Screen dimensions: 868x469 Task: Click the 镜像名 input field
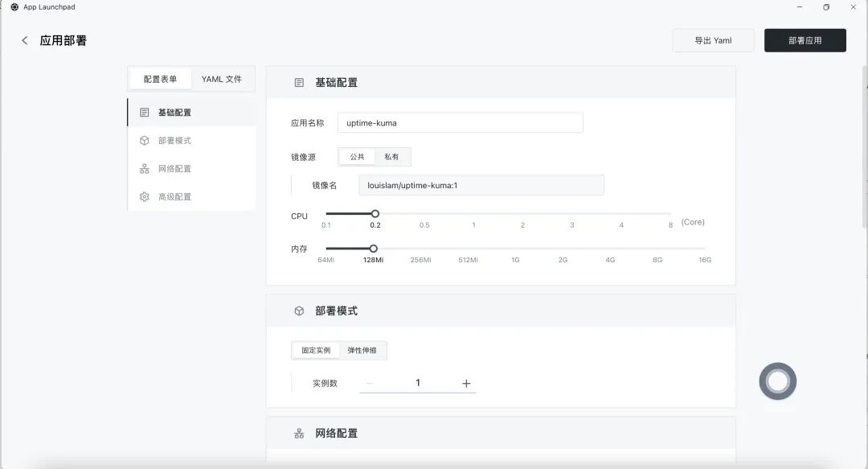click(481, 185)
